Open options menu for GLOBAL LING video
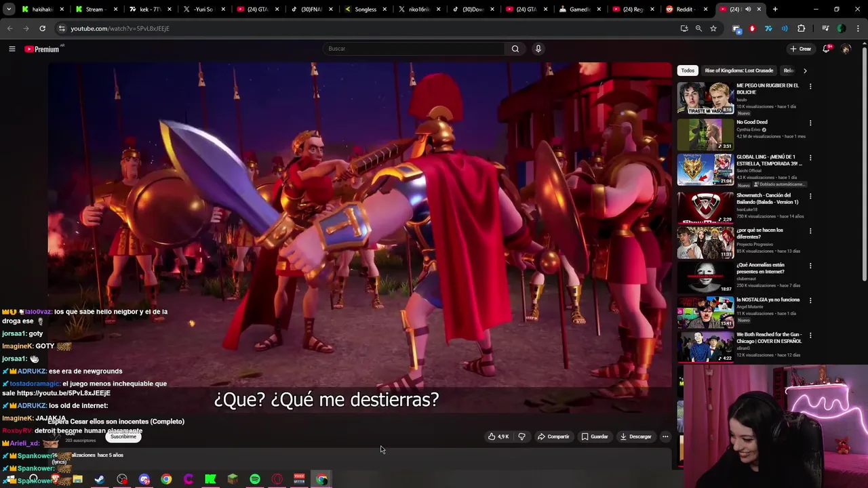 (810, 158)
